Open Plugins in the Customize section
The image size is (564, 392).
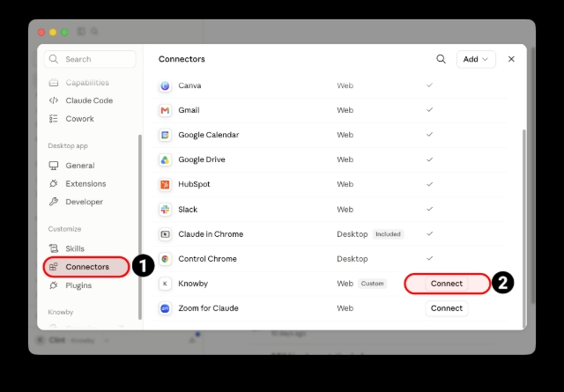tap(86, 285)
